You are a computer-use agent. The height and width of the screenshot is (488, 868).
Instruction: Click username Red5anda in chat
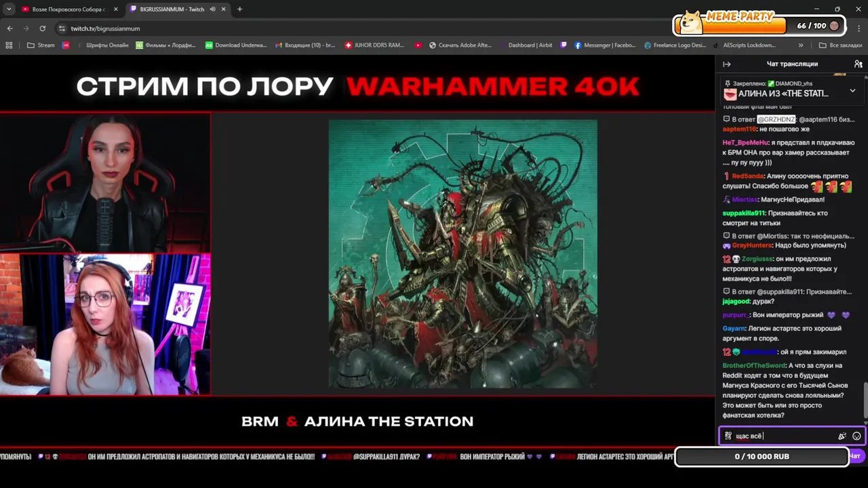click(x=748, y=176)
